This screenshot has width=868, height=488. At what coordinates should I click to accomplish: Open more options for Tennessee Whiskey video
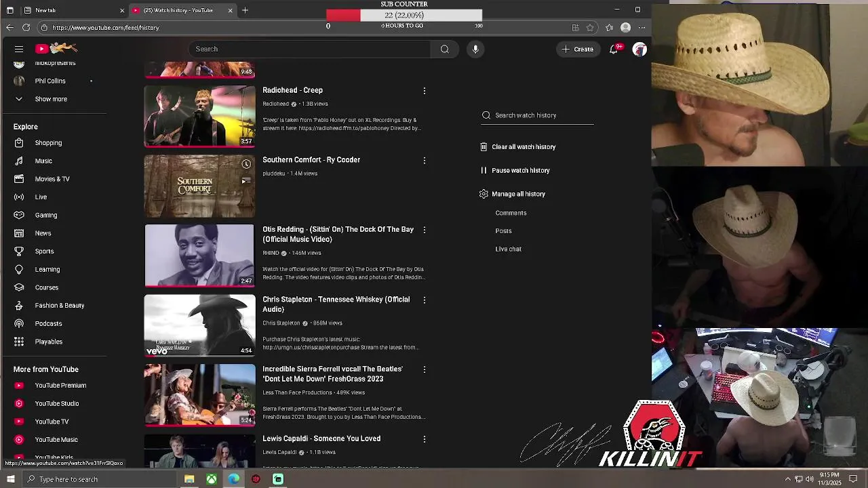(x=425, y=300)
